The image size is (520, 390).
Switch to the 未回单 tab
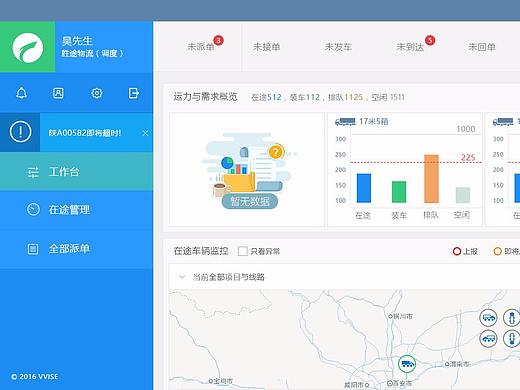coord(482,47)
